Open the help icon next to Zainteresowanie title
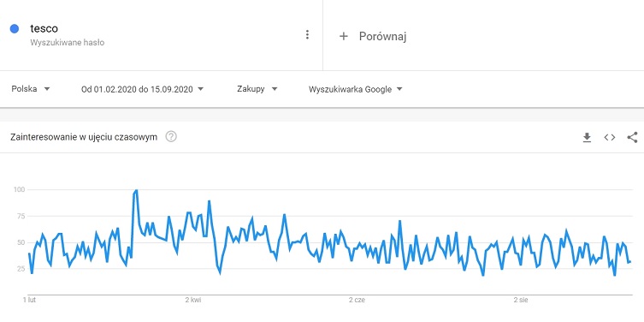This screenshot has height=322, width=644. (171, 136)
